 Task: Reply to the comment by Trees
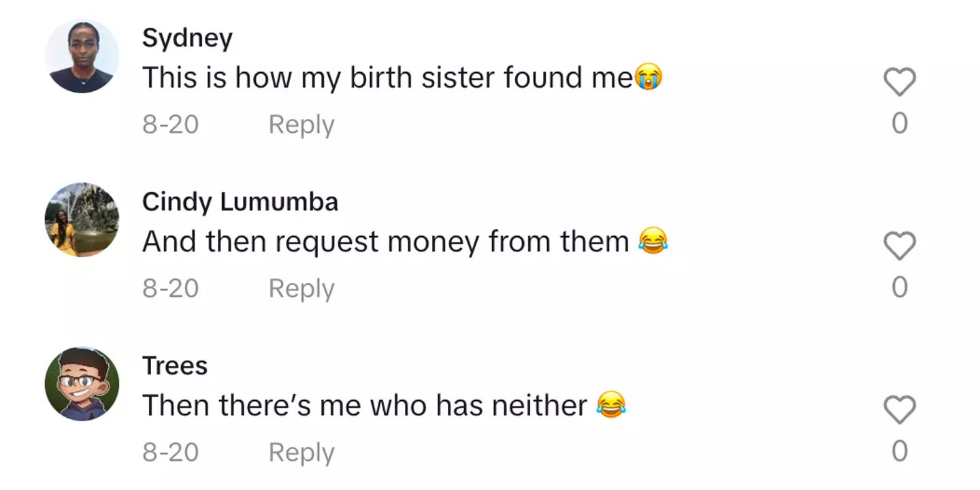[301, 453]
